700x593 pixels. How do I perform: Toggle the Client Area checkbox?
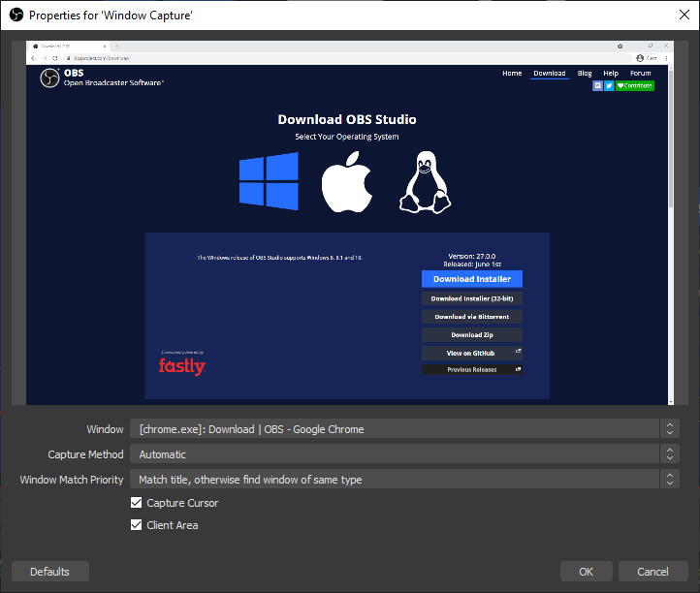tap(136, 525)
